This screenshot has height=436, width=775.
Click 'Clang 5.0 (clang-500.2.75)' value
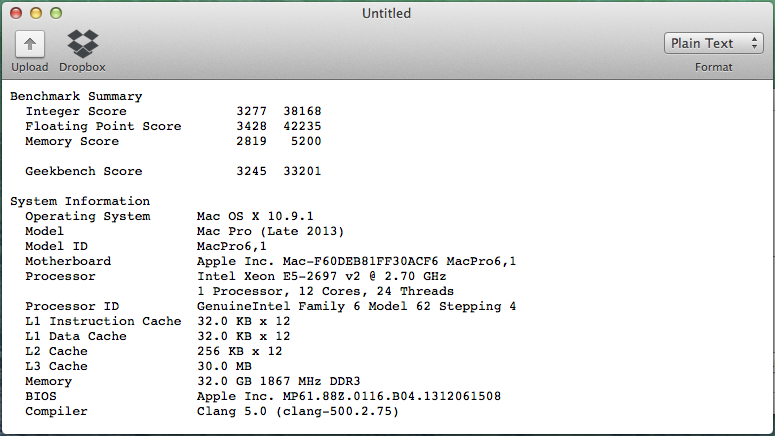point(298,411)
